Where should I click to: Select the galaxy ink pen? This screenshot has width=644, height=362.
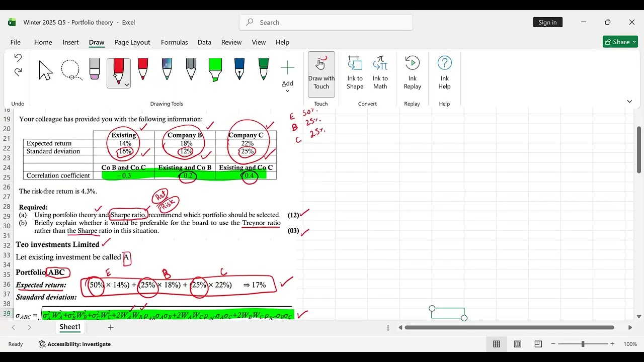tap(167, 69)
